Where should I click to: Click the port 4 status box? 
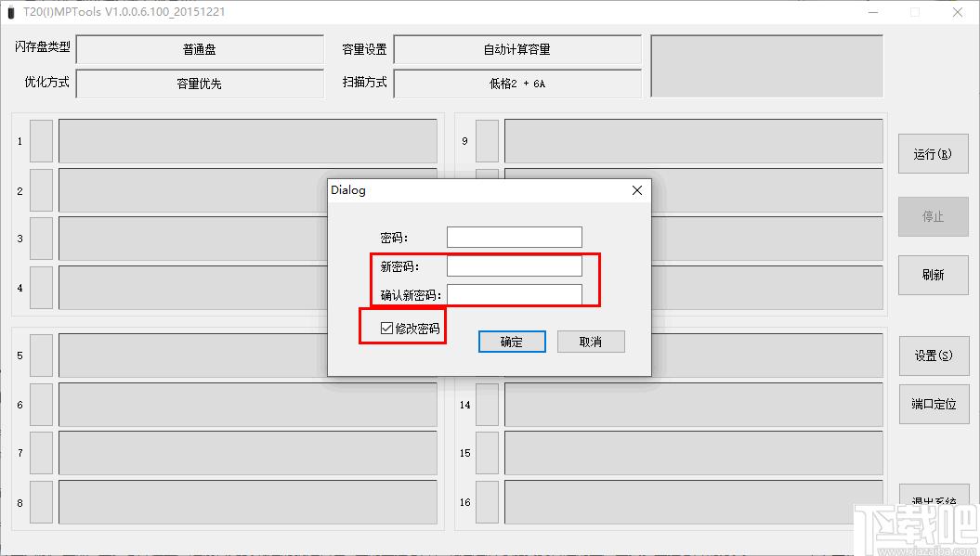click(x=41, y=288)
